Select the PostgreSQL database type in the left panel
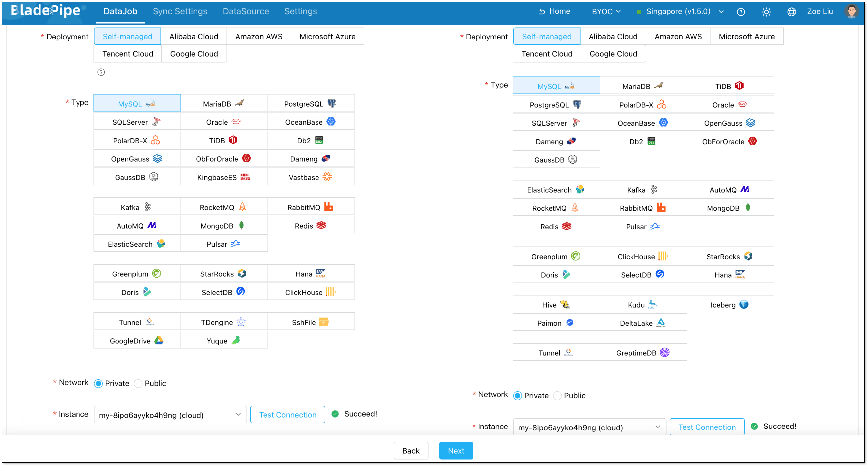 311,103
